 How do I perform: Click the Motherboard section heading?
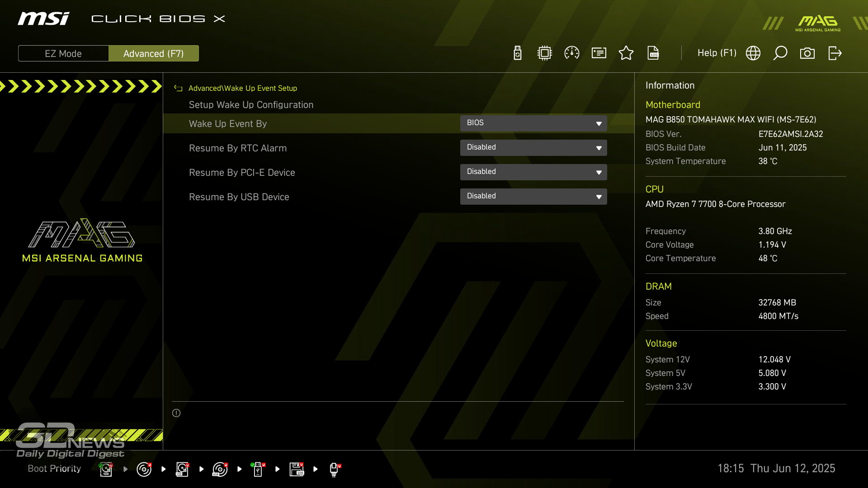pos(673,105)
